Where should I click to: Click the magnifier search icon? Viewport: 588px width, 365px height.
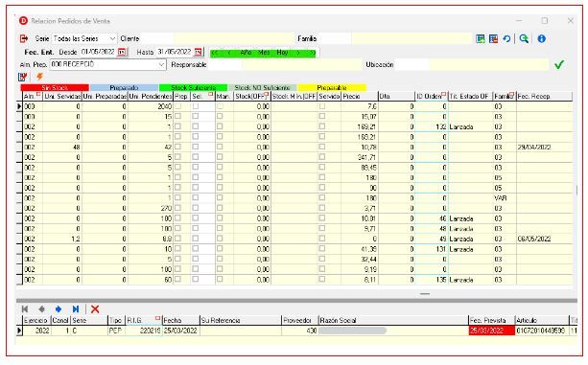coord(524,38)
